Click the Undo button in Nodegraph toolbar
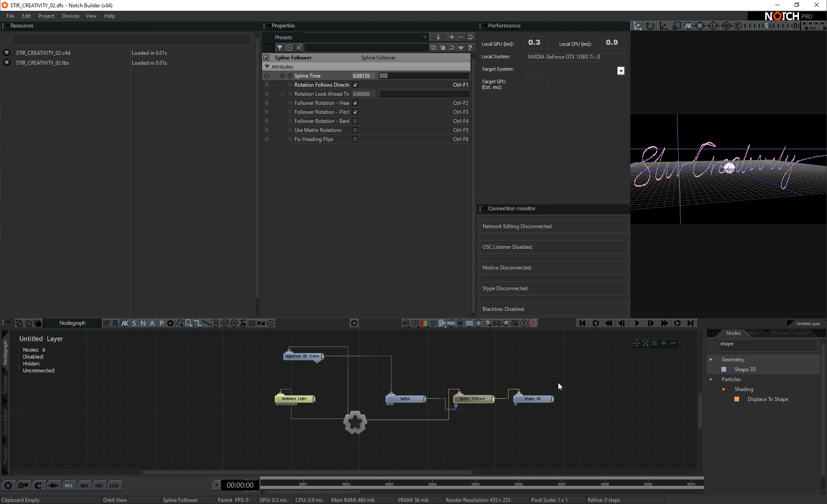The image size is (827, 504). click(x=106, y=323)
